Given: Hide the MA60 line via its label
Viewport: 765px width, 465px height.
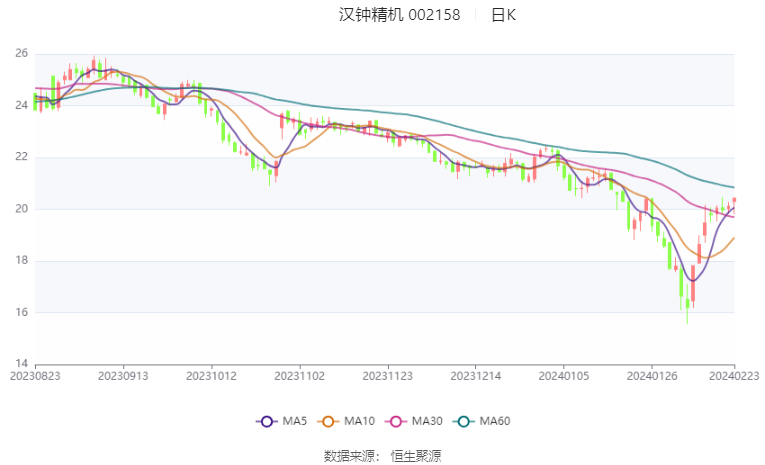Looking at the screenshot, I should click(495, 421).
